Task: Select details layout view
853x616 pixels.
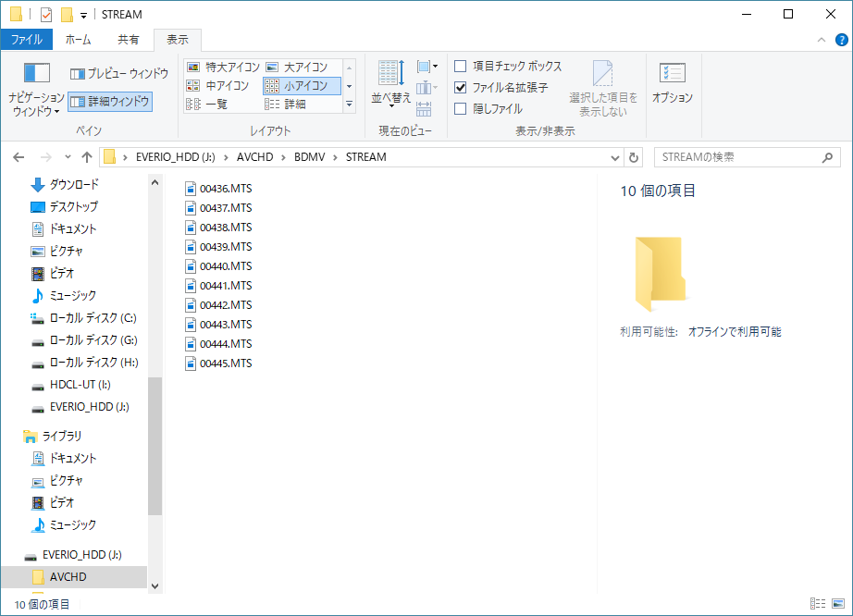Action: (286, 104)
